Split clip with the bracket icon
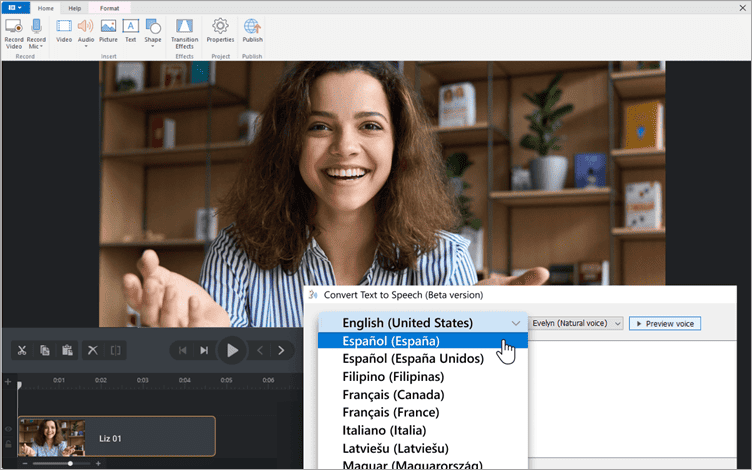The height and width of the screenshot is (470, 752). [x=116, y=350]
